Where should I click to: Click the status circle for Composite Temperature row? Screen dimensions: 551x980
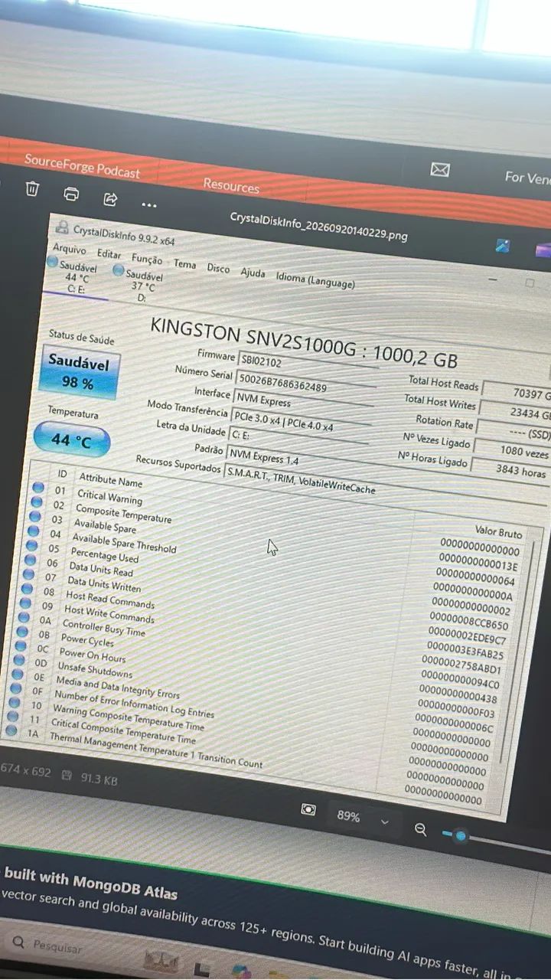click(x=36, y=501)
